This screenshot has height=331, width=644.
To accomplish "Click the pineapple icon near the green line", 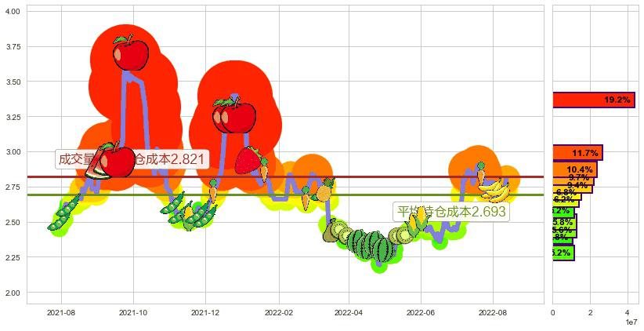I will pos(323,191).
